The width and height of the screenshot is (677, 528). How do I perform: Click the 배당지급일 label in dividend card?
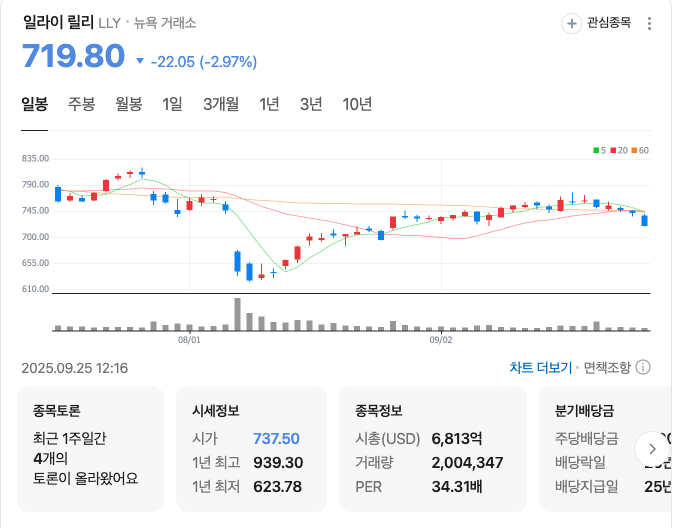[x=586, y=487]
